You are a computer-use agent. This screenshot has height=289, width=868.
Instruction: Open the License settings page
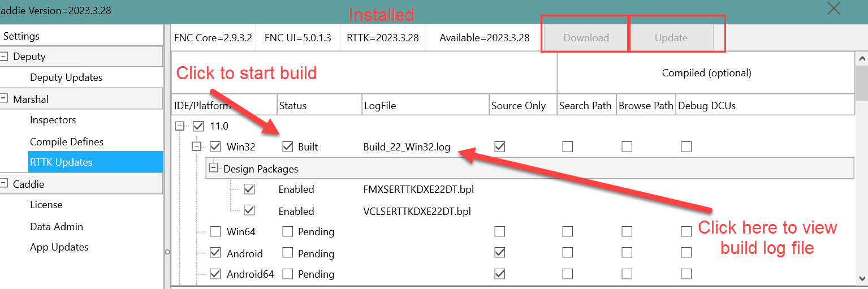(46, 205)
